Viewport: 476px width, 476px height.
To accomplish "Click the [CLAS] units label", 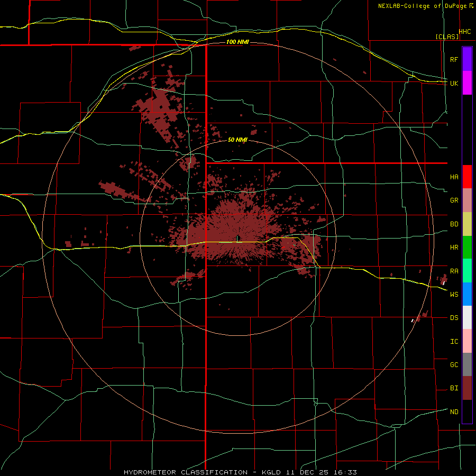I will coord(447,37).
